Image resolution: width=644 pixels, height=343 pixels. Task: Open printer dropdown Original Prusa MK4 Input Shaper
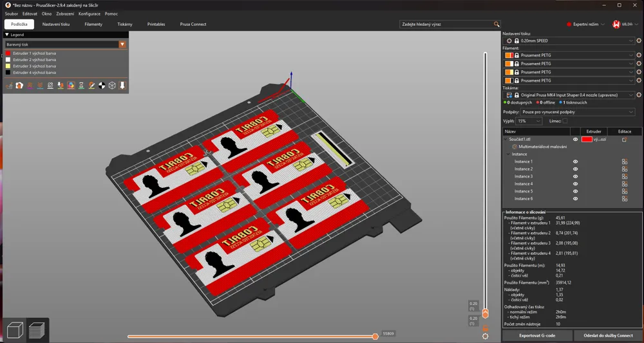(570, 95)
